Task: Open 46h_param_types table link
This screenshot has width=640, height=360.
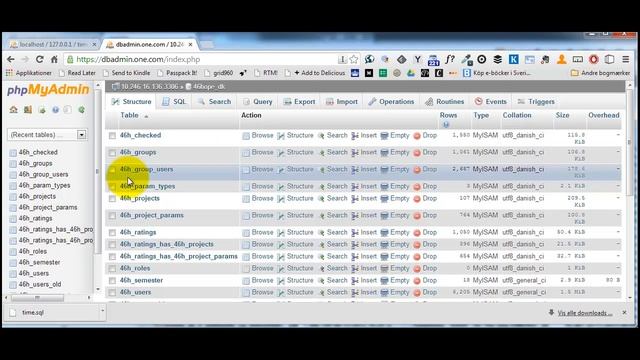Action: coord(147,186)
